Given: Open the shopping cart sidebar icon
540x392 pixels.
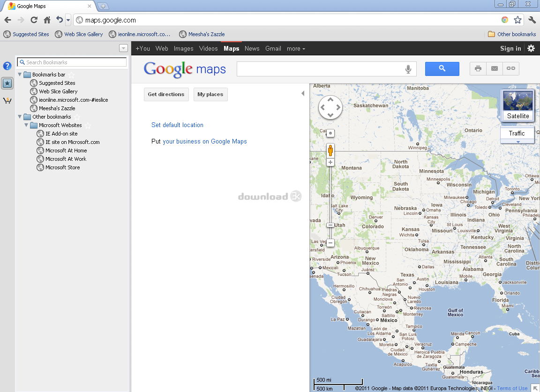Looking at the screenshot, I should (7, 101).
